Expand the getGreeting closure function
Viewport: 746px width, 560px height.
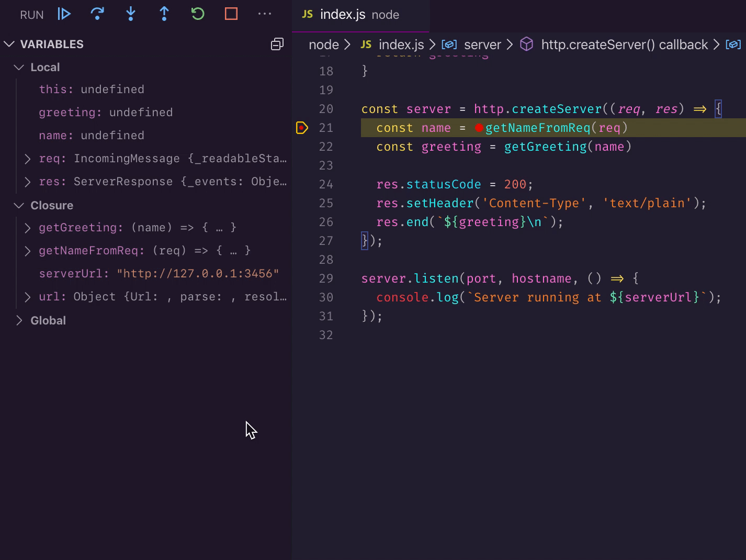[28, 228]
